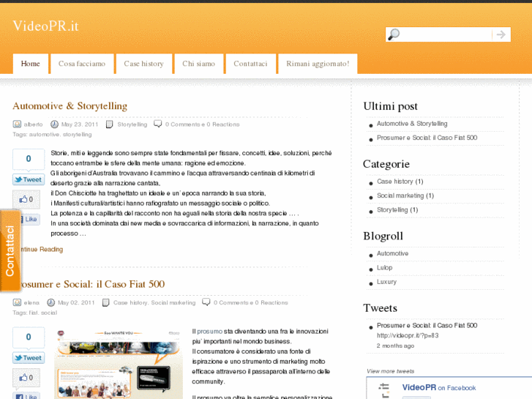
Task: Open 0 Comments e 0 Reactions on Automotive post
Action: point(202,124)
